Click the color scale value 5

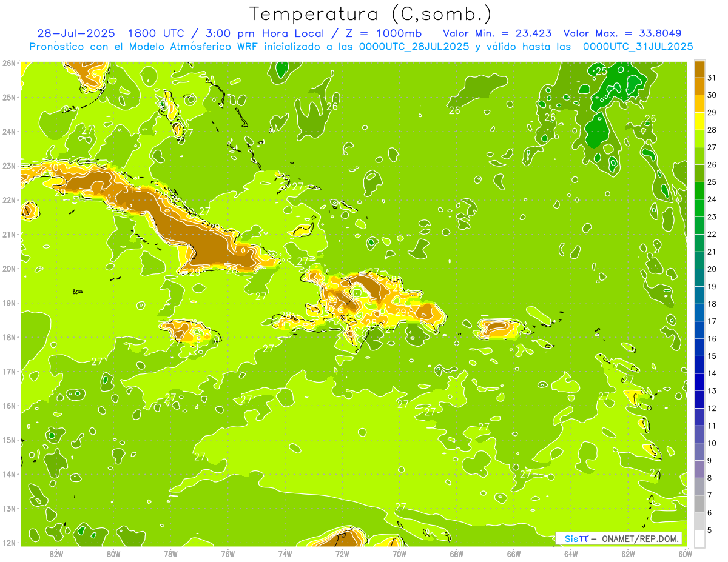pos(710,530)
